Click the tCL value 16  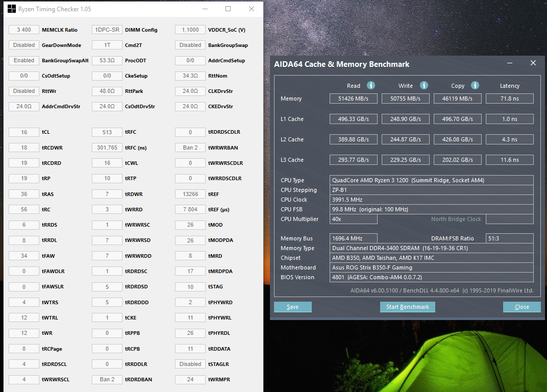point(24,132)
